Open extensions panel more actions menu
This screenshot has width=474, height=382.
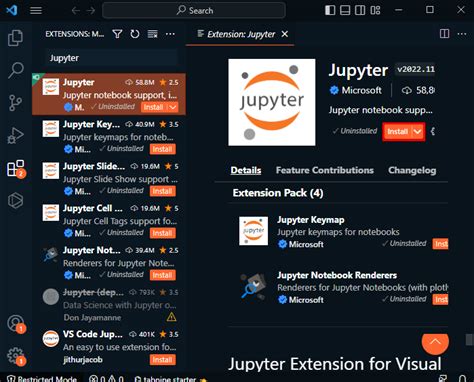tap(170, 34)
